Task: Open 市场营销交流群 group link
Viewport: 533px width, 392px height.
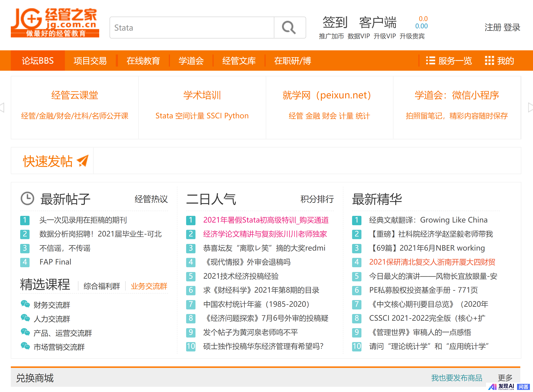Action: [59, 347]
